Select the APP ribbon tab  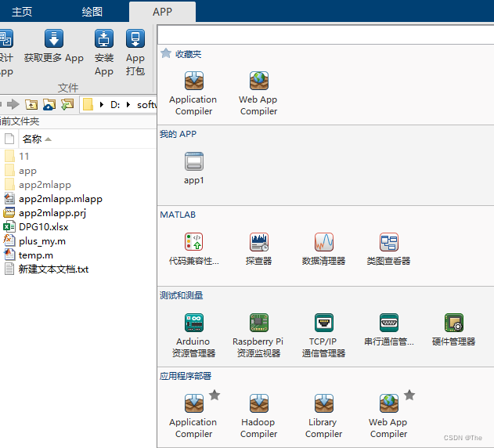162,12
